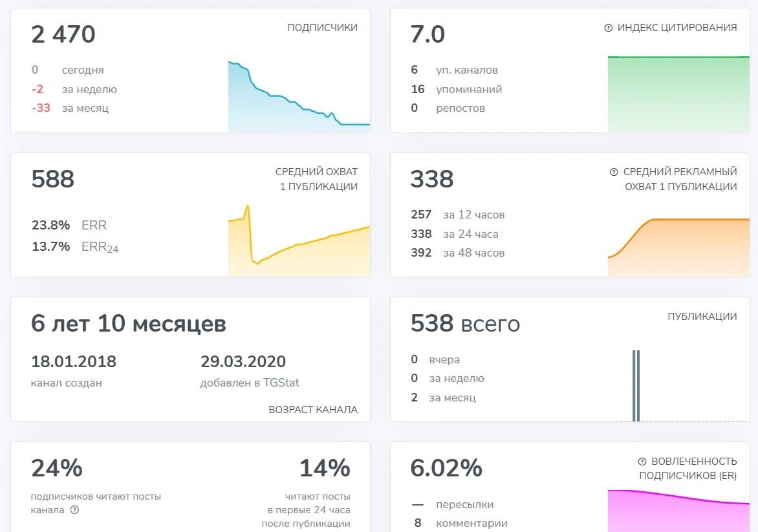Viewport: 758px width, 532px height.
Task: Click the 24% readers percentage
Action: point(57,468)
